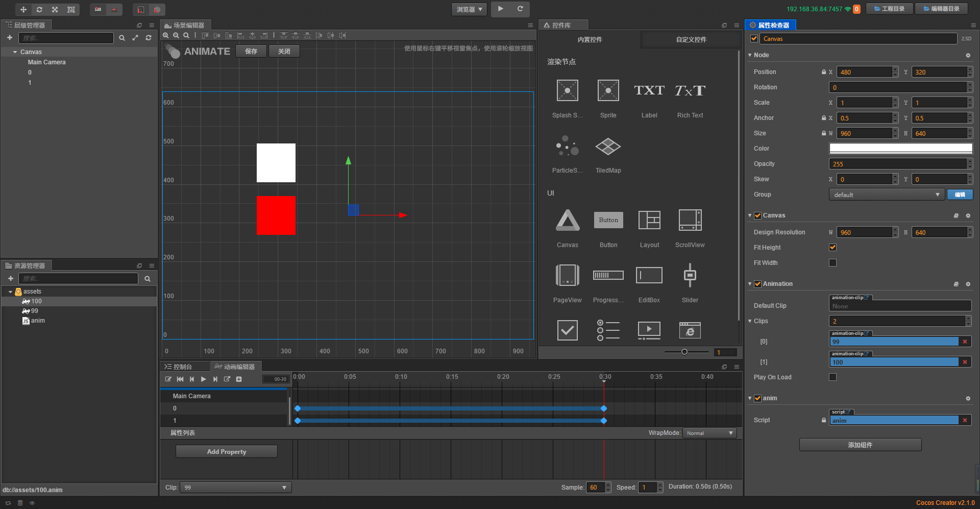
Task: Switch to the 自定义控件 tab
Action: (691, 40)
